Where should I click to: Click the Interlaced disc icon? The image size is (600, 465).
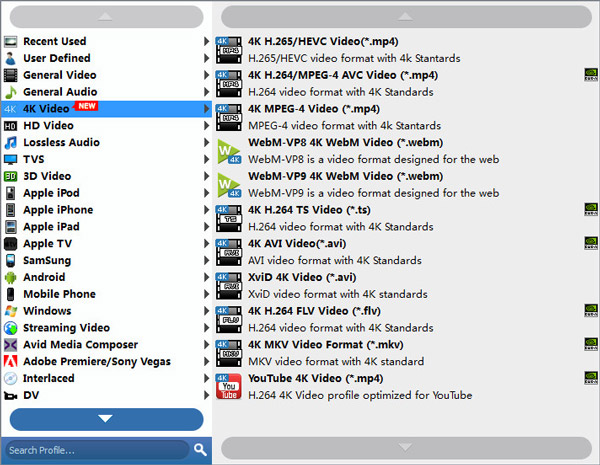click(10, 378)
